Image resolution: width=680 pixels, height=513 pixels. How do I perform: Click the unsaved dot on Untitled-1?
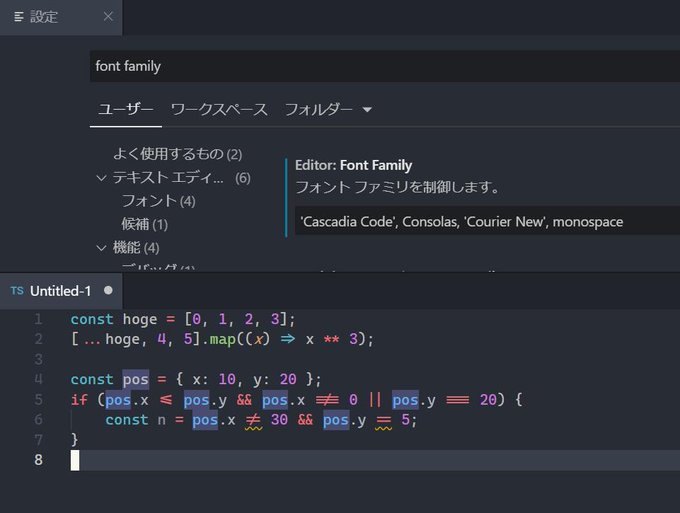pyautogui.click(x=108, y=290)
